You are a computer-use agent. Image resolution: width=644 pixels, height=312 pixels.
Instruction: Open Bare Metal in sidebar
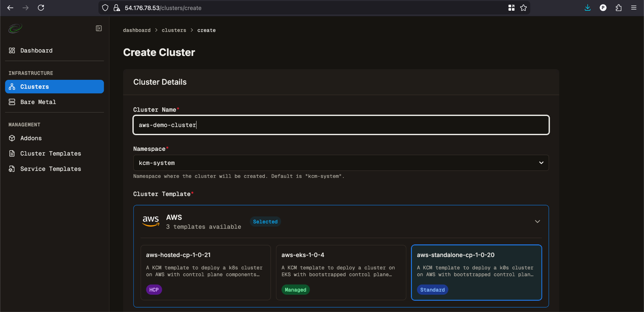coord(38,102)
